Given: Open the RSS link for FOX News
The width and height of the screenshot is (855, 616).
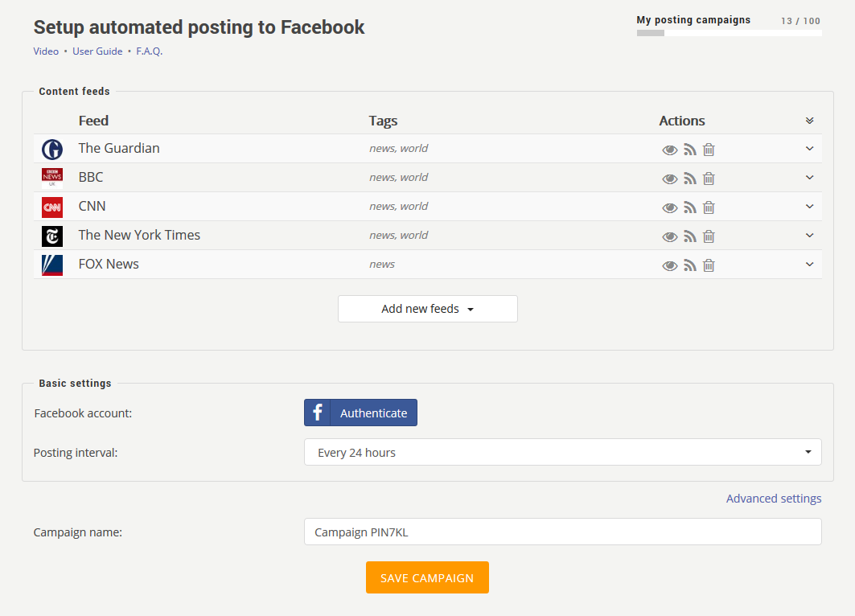Looking at the screenshot, I should [689, 265].
